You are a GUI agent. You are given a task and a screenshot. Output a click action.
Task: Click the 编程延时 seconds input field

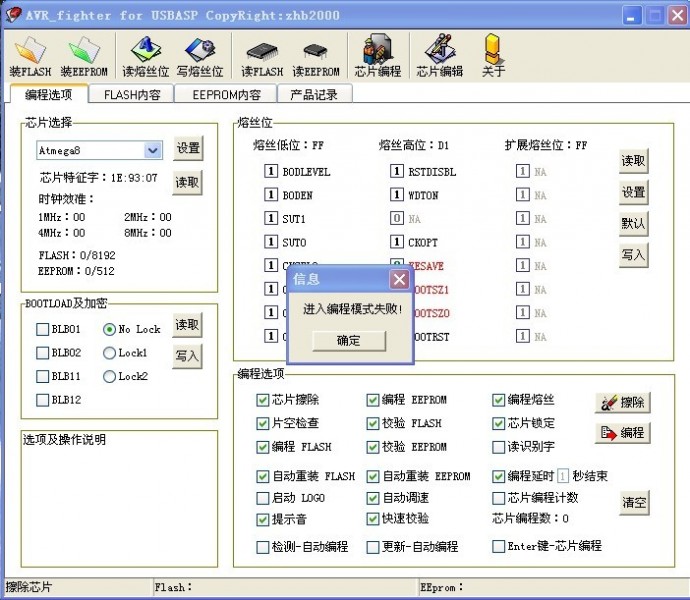pyautogui.click(x=563, y=476)
